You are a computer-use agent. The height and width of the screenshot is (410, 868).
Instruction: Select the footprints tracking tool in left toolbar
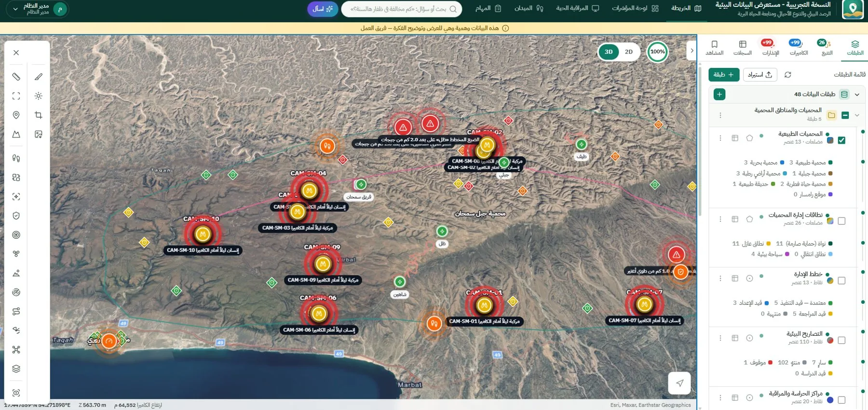tap(16, 158)
